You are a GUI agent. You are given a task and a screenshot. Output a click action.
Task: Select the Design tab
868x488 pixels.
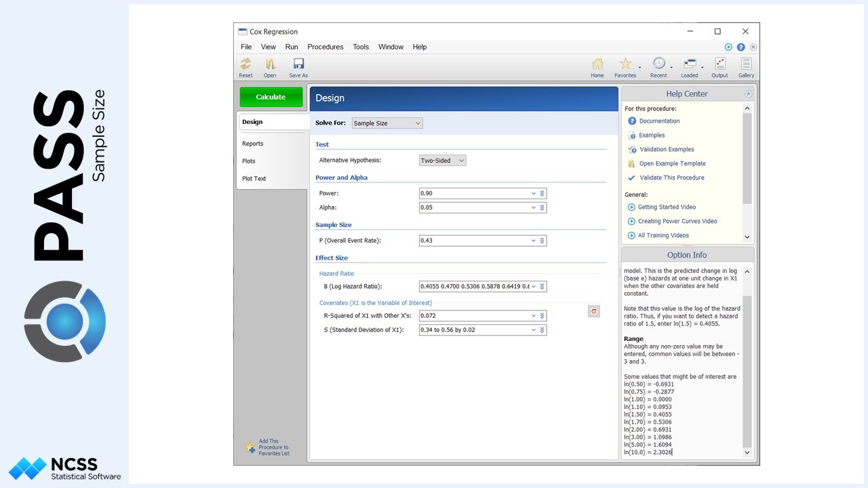click(273, 122)
